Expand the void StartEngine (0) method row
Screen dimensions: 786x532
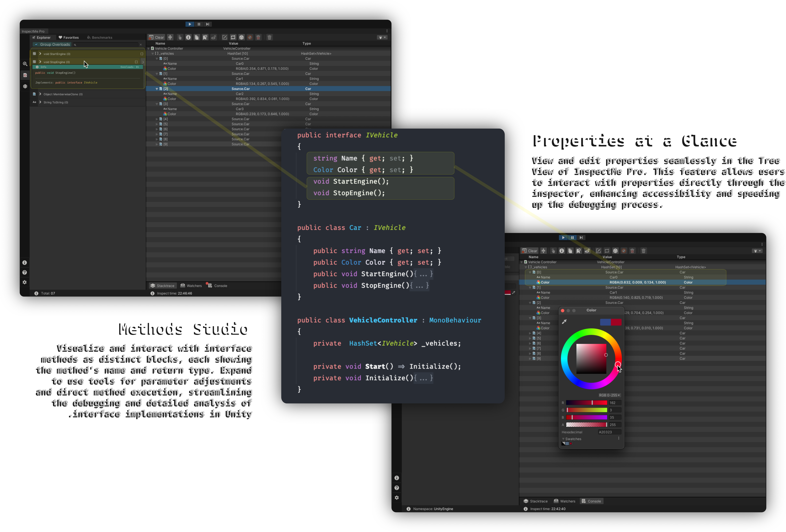click(40, 54)
